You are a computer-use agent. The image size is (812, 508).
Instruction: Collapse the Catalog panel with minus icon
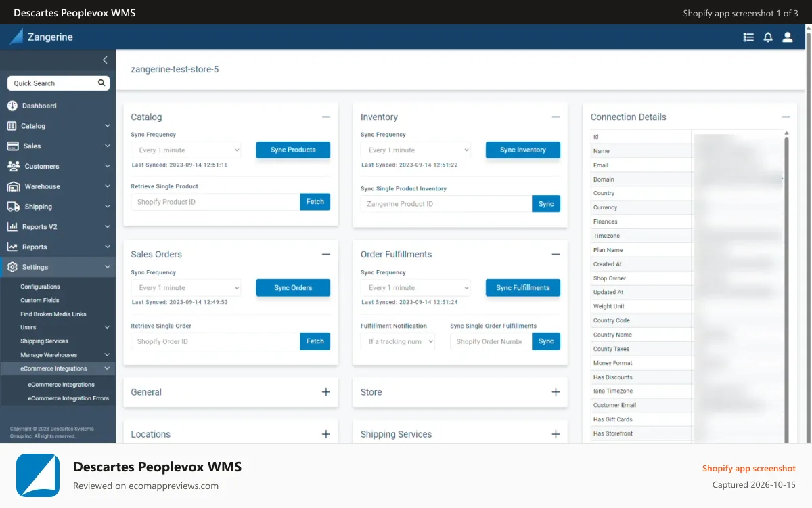(325, 117)
